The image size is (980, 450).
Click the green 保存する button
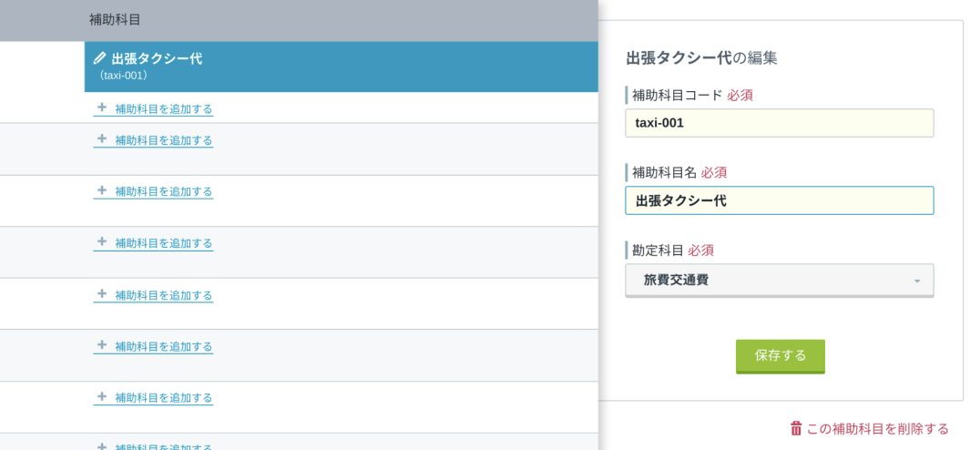point(780,356)
